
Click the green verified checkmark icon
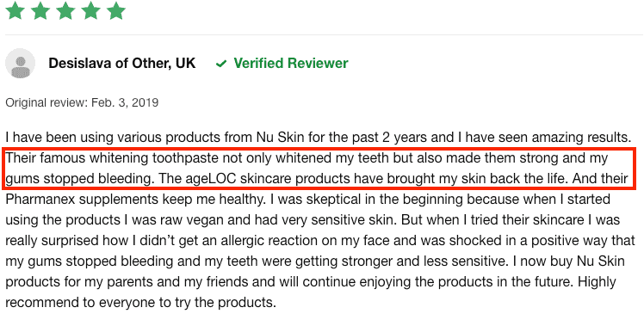point(221,64)
